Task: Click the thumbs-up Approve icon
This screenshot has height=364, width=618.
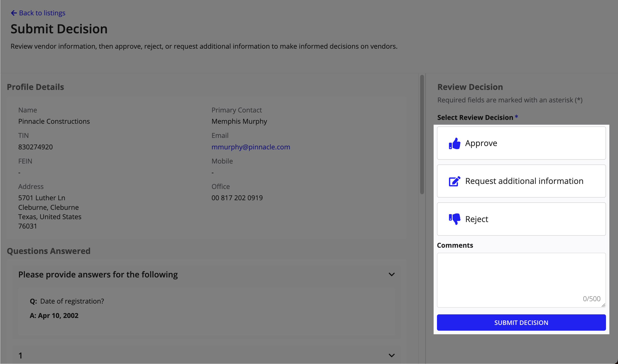Action: pyautogui.click(x=454, y=143)
